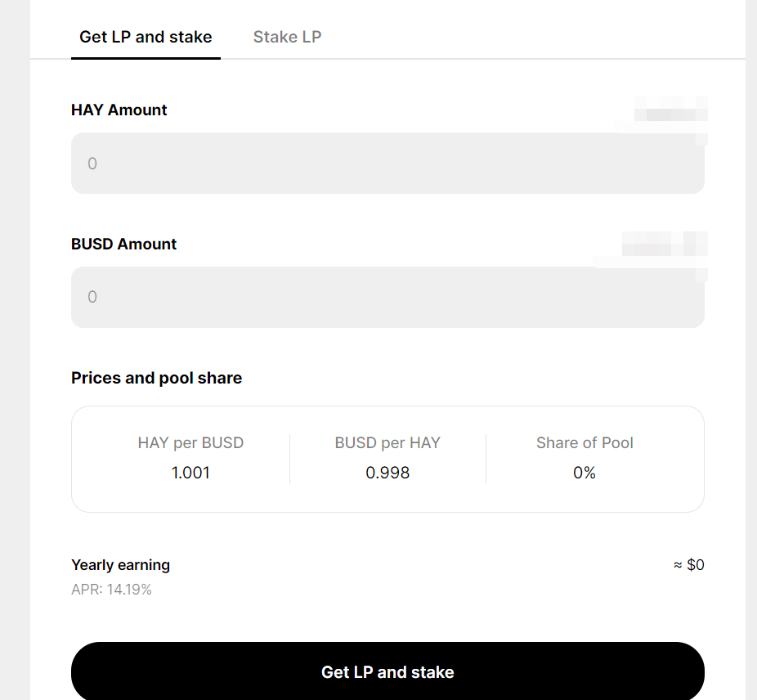Click the Share of Pool percentage
This screenshot has height=700, width=757.
(x=584, y=472)
